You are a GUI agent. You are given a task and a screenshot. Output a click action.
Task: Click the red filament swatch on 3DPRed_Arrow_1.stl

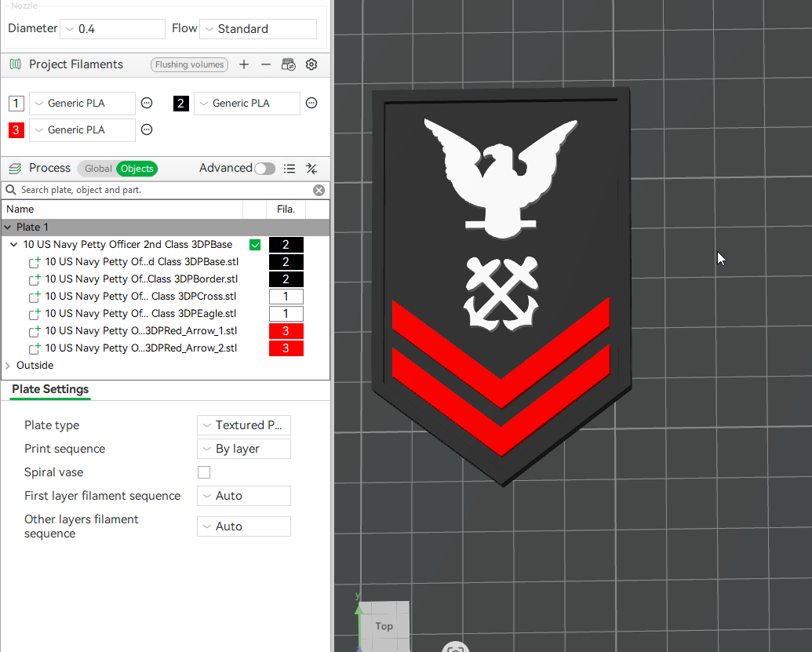286,330
